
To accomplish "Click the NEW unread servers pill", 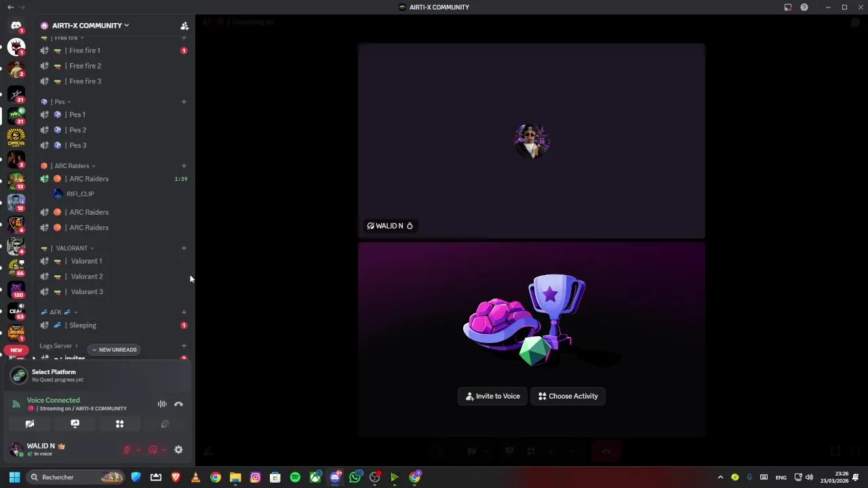I will click(16, 350).
